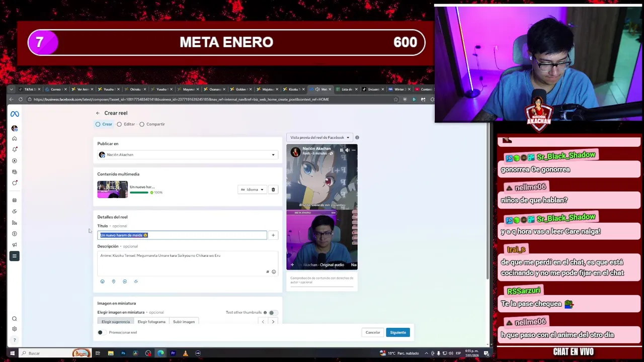644x362 pixels.
Task: Show next thumbnail suggestions arrow
Action: [x=273, y=322]
